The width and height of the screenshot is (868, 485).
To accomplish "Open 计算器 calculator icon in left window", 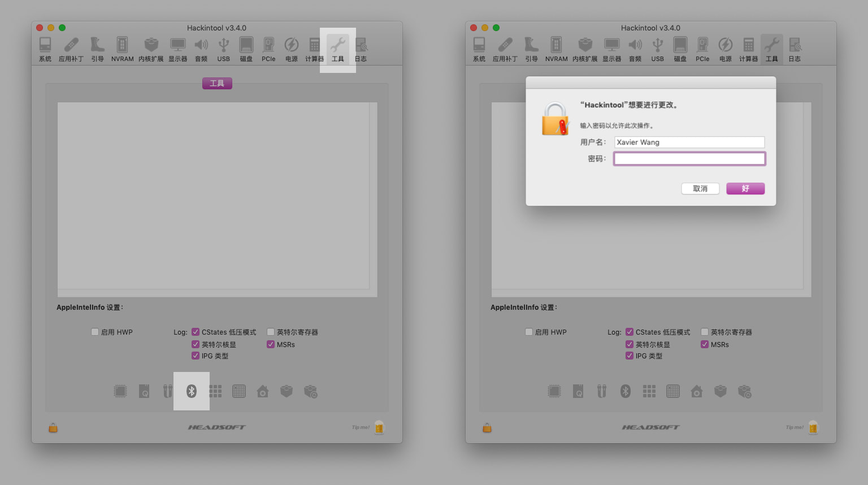I will pos(315,49).
